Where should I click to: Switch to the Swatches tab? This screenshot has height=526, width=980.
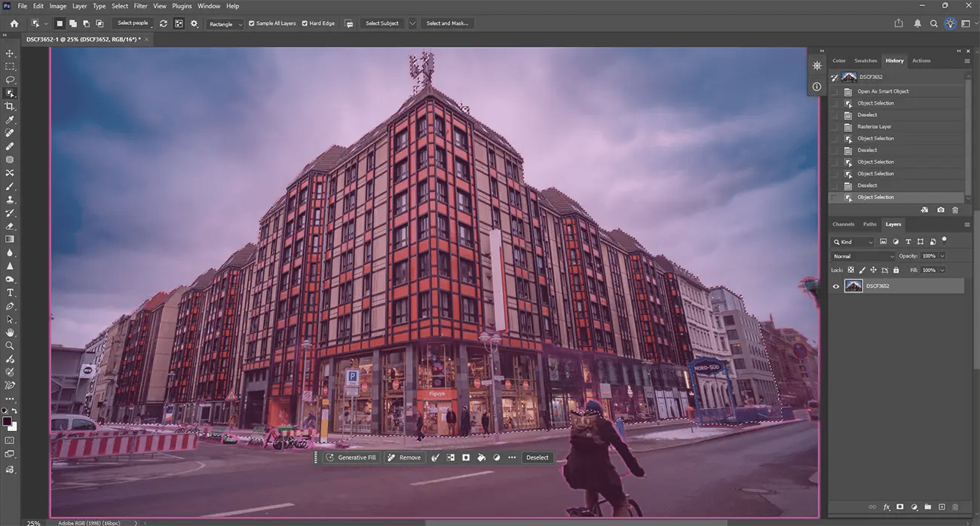coord(865,60)
